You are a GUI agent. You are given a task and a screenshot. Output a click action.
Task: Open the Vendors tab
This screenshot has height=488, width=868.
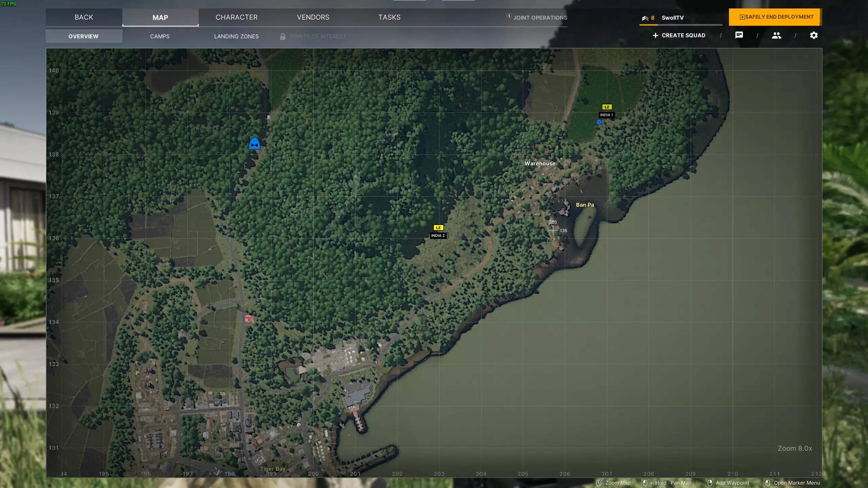click(x=313, y=17)
